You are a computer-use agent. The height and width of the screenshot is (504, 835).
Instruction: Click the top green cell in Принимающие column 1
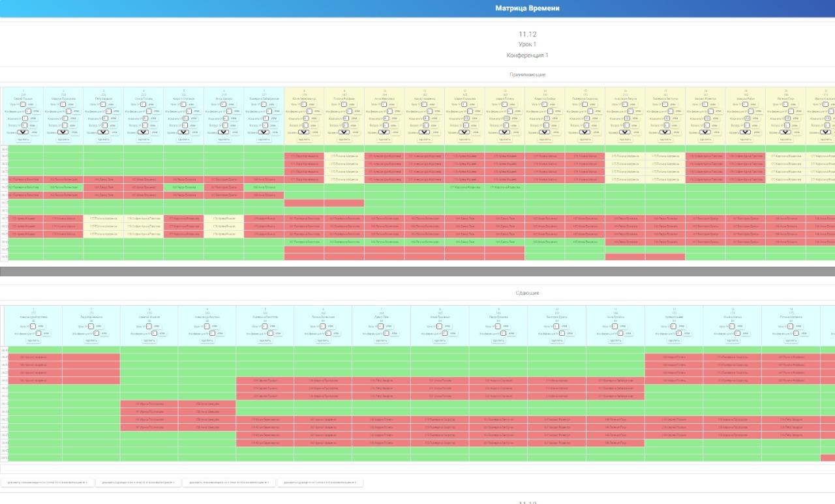pyautogui.click(x=24, y=149)
